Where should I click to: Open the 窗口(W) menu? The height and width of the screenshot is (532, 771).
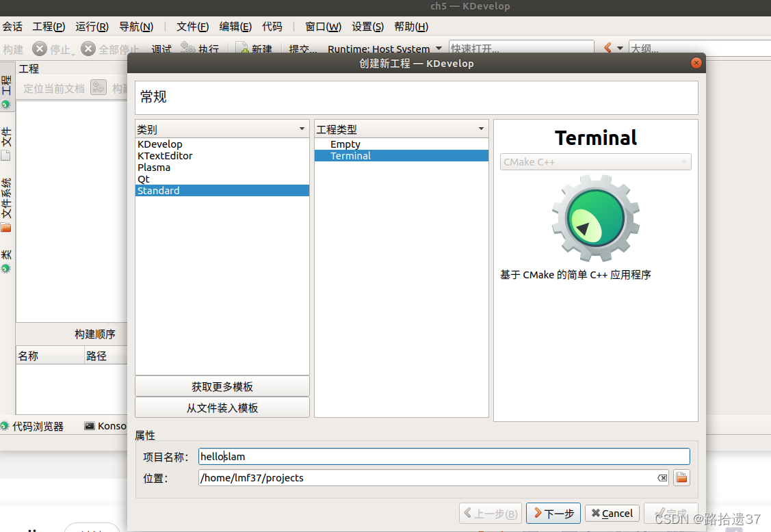tap(323, 27)
